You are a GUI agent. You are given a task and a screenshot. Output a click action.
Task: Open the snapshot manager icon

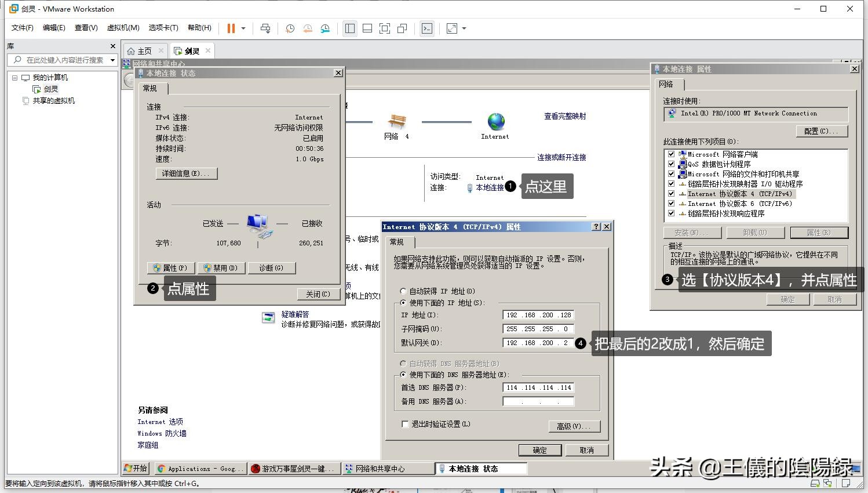[x=325, y=28]
